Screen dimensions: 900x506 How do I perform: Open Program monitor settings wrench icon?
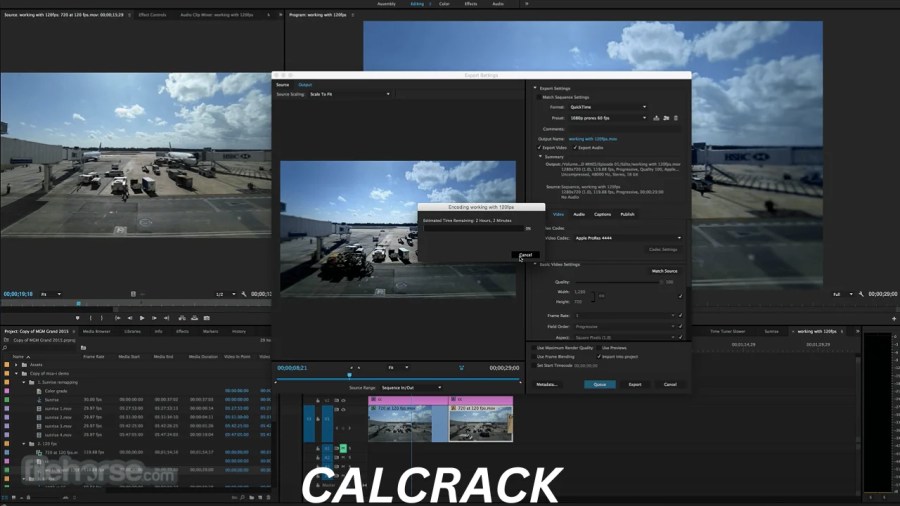point(861,294)
